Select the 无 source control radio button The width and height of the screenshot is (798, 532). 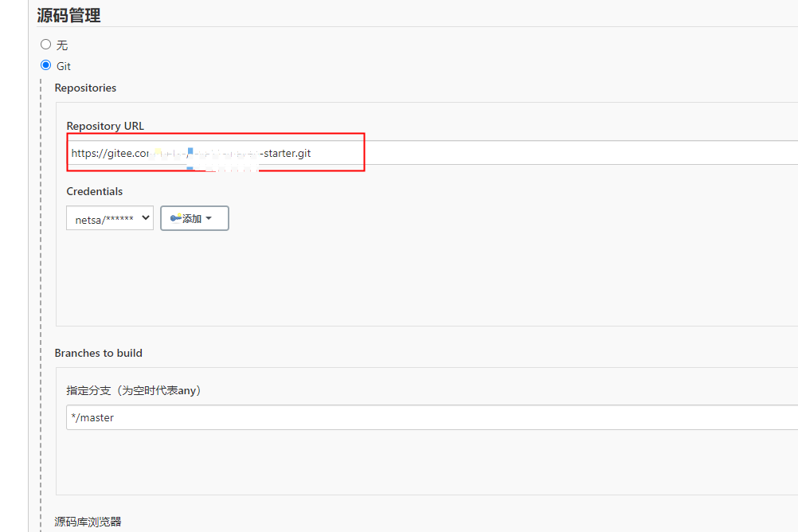(x=45, y=45)
